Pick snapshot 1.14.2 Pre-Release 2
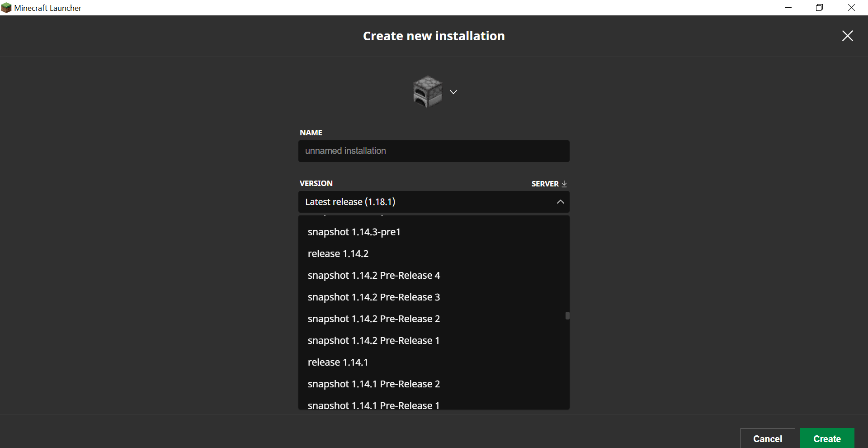The height and width of the screenshot is (448, 868). tap(374, 319)
